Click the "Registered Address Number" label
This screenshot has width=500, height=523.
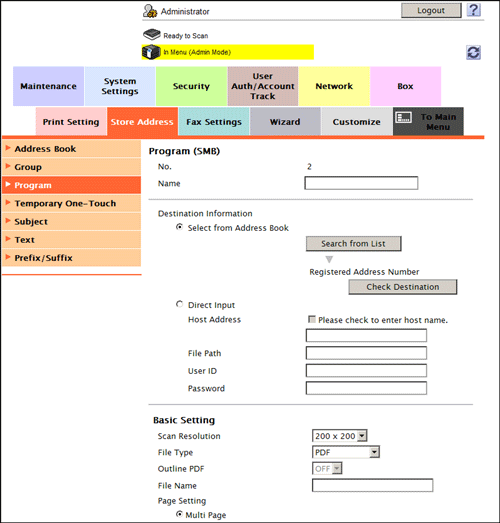[x=364, y=272]
